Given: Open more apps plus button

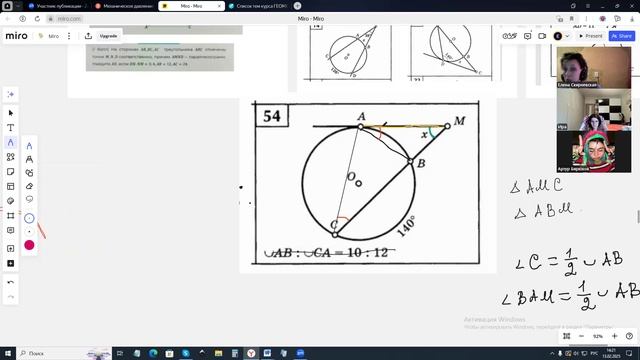Looking at the screenshot, I should coord(11,263).
